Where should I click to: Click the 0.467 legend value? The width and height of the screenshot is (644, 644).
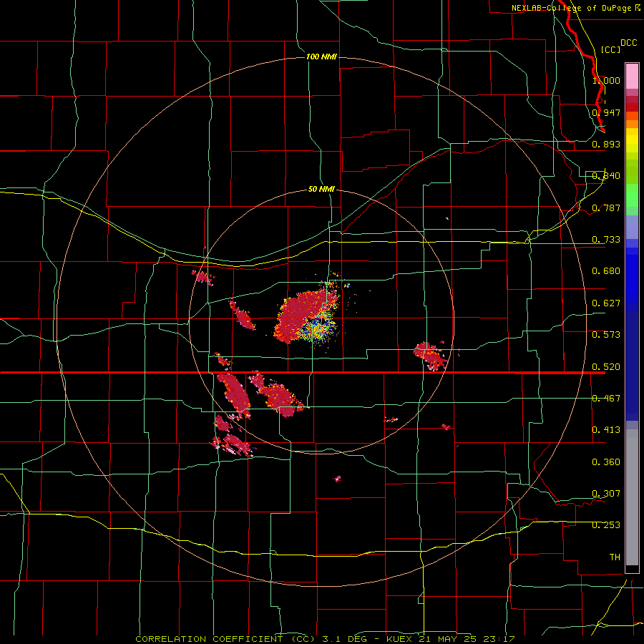click(x=606, y=399)
